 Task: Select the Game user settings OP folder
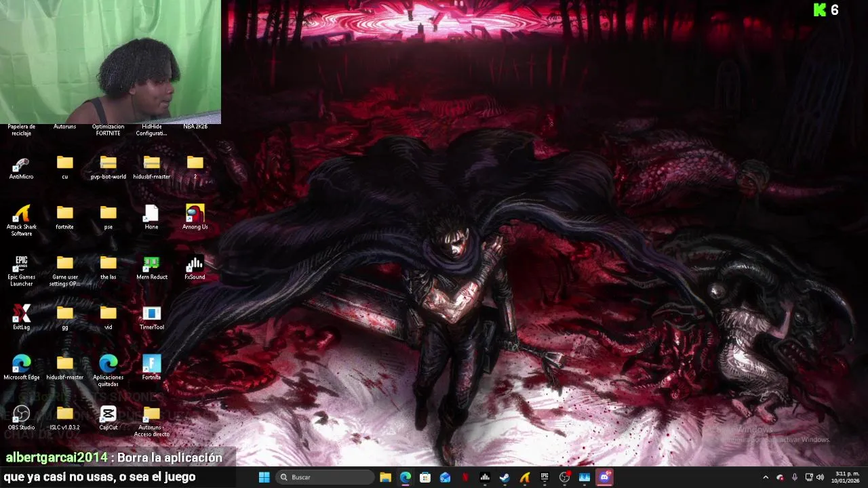click(x=64, y=270)
